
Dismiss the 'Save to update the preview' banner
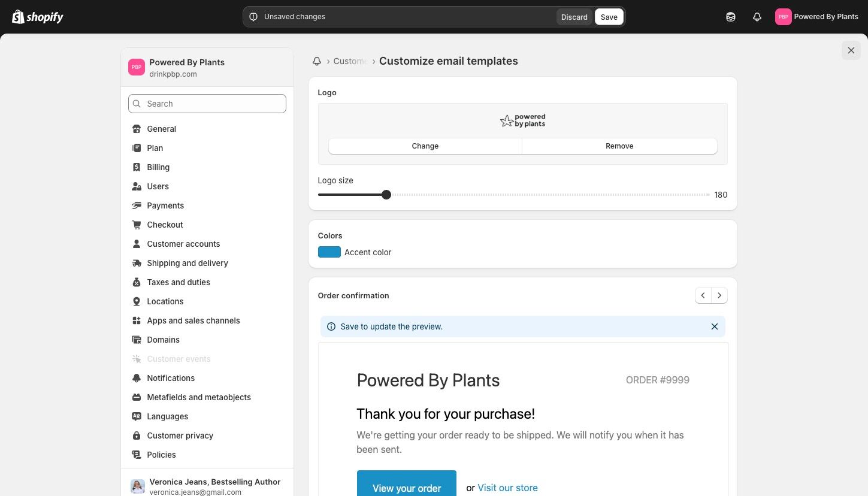pos(714,326)
